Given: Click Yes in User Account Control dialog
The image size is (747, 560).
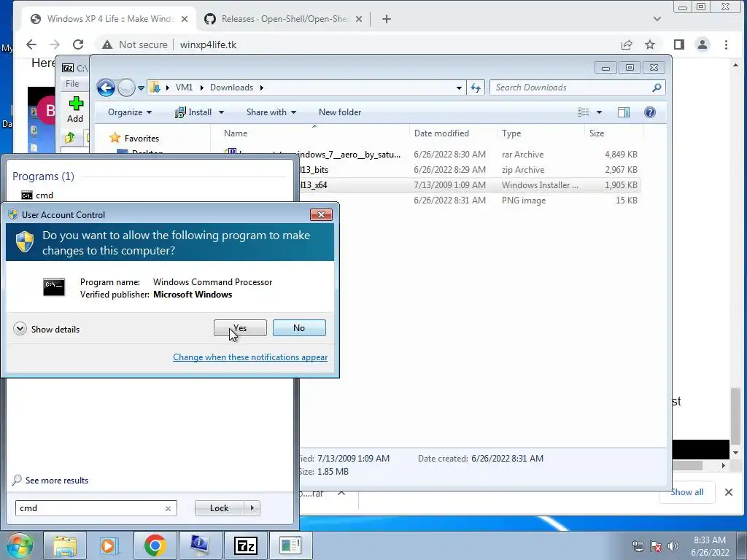Looking at the screenshot, I should 240,327.
